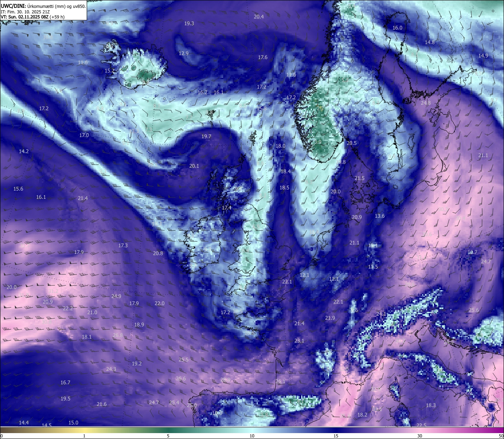Click the 24.8 value near Estonia
The height and width of the screenshot is (439, 504).
[x=426, y=103]
